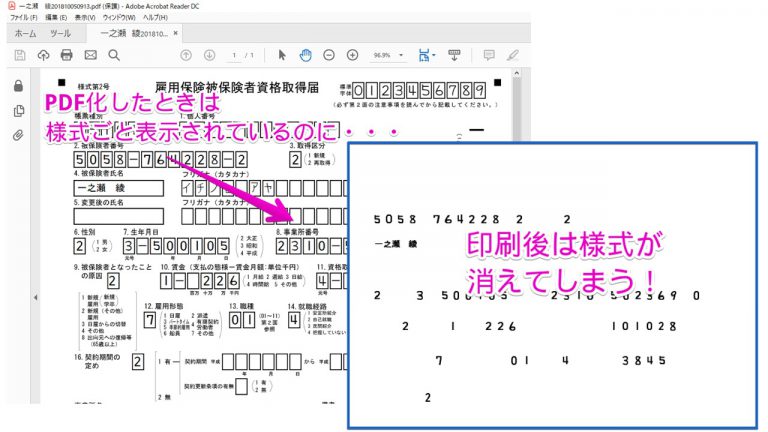The width and height of the screenshot is (768, 432).
Task: Open page thumbnails panel icon
Action: click(19, 111)
